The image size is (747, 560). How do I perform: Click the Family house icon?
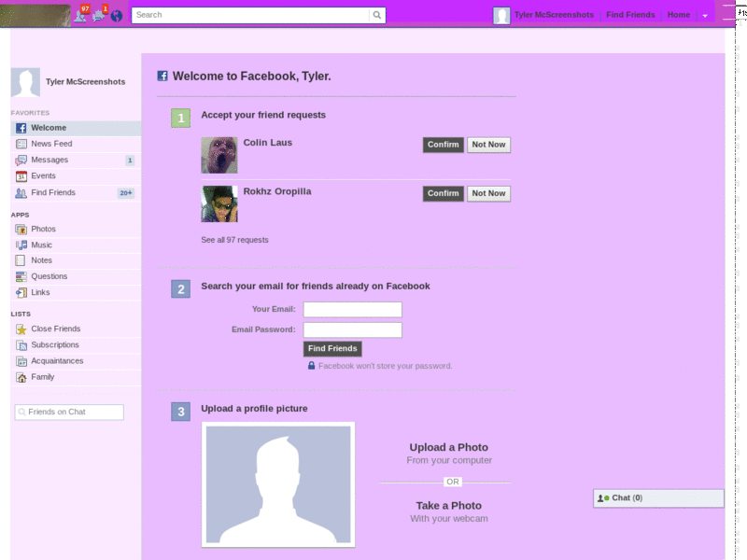point(21,378)
